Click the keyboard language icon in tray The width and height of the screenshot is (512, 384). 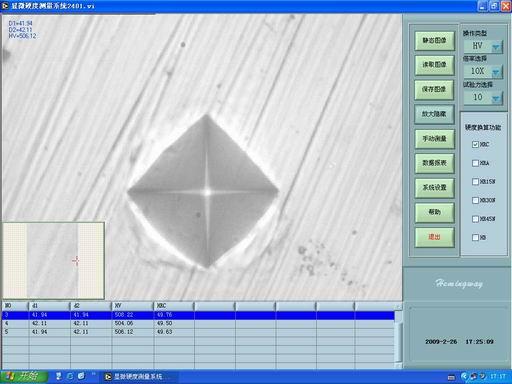coord(451,377)
